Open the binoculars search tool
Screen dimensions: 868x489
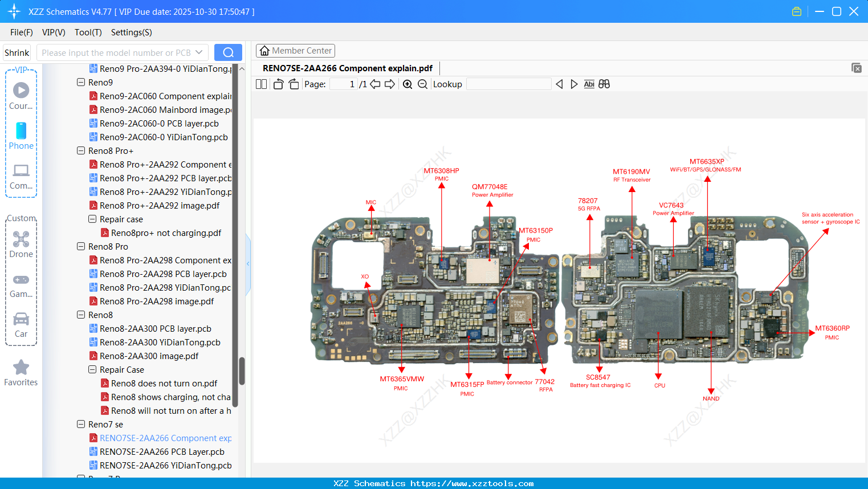coord(604,84)
